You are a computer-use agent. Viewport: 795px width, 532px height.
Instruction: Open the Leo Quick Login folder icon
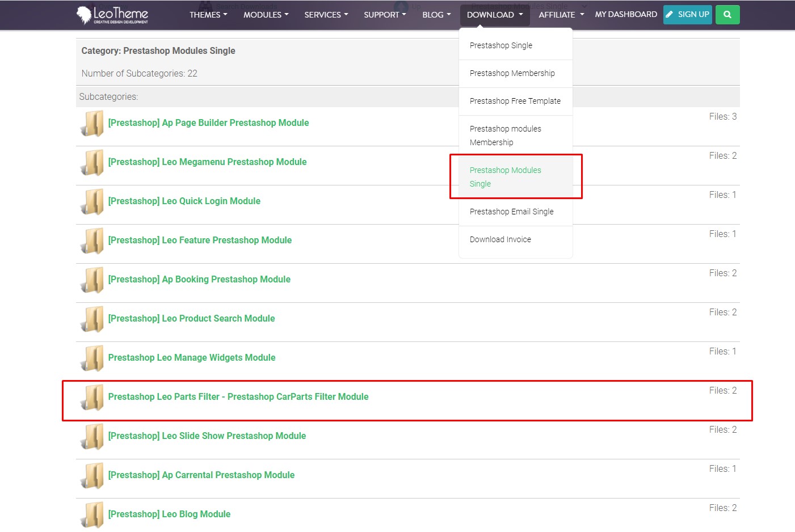(x=92, y=202)
